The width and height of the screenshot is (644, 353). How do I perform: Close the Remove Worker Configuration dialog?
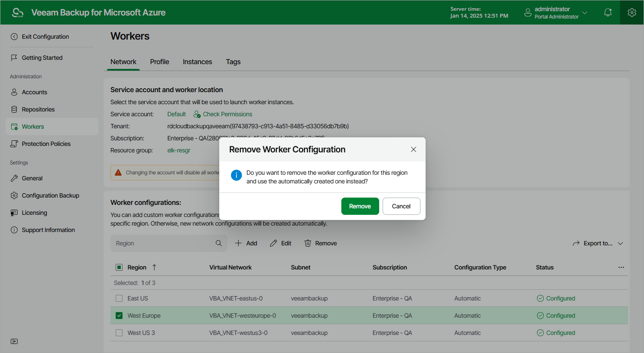tap(414, 149)
